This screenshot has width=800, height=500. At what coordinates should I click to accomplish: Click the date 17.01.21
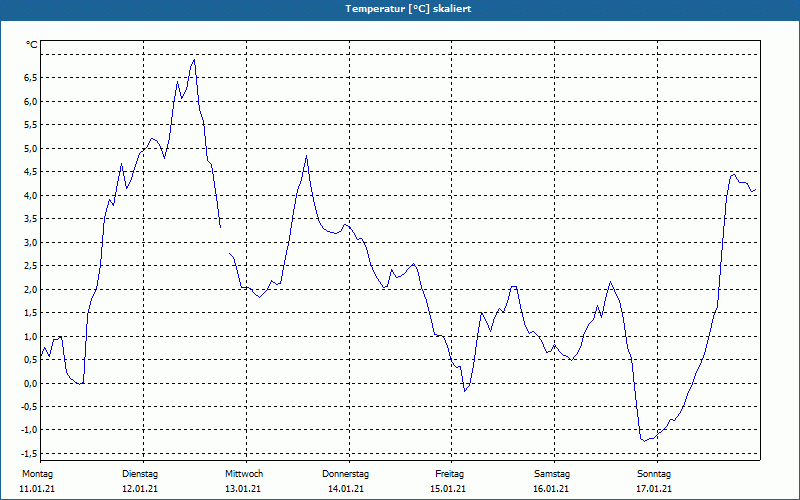click(x=654, y=489)
